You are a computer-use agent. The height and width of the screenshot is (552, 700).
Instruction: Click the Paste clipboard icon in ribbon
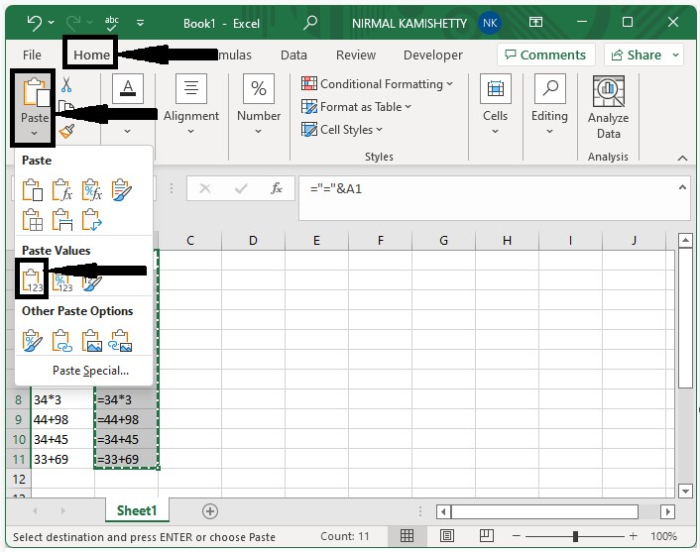[35, 92]
